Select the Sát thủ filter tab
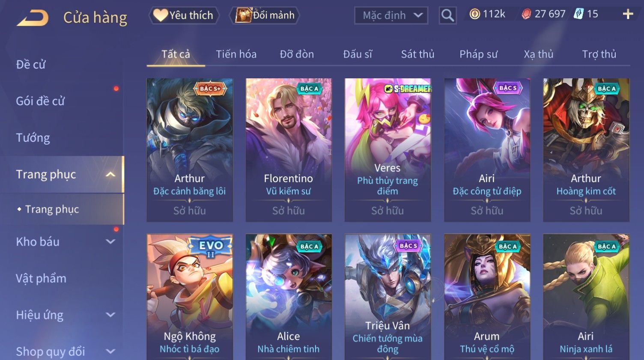Image resolution: width=644 pixels, height=360 pixels. [417, 54]
